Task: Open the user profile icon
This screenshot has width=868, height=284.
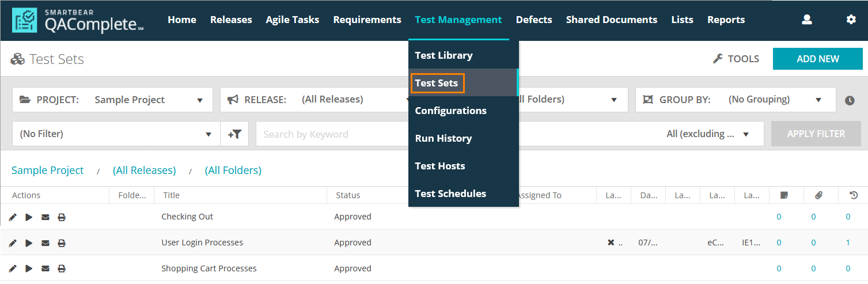Action: 807,20
